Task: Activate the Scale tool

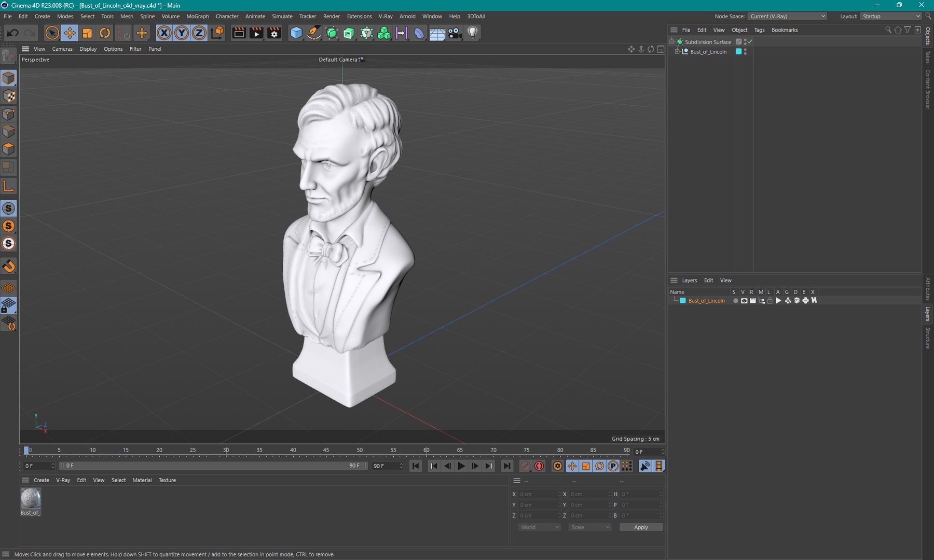Action: coord(87,33)
